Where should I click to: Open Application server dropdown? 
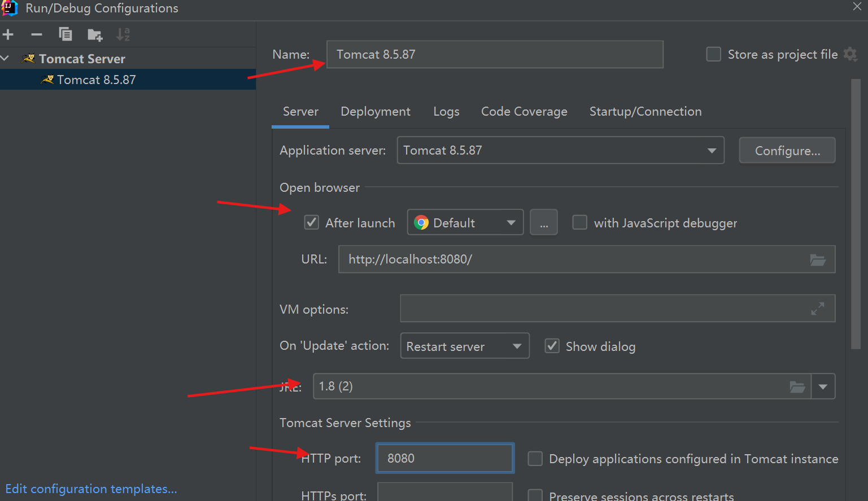click(x=560, y=150)
